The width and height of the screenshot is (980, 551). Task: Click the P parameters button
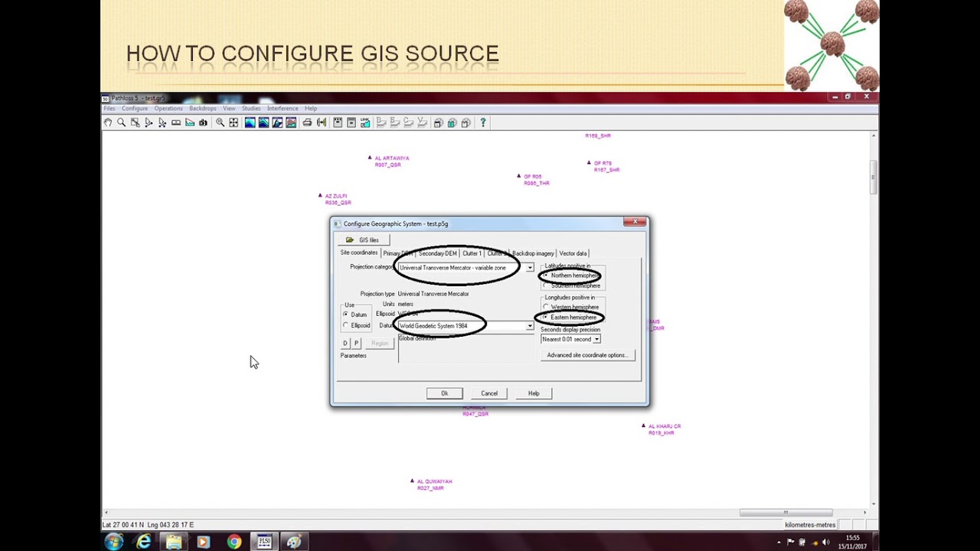click(356, 344)
